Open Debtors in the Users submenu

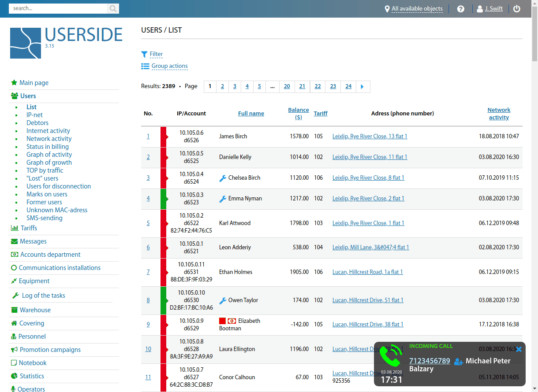tap(37, 123)
